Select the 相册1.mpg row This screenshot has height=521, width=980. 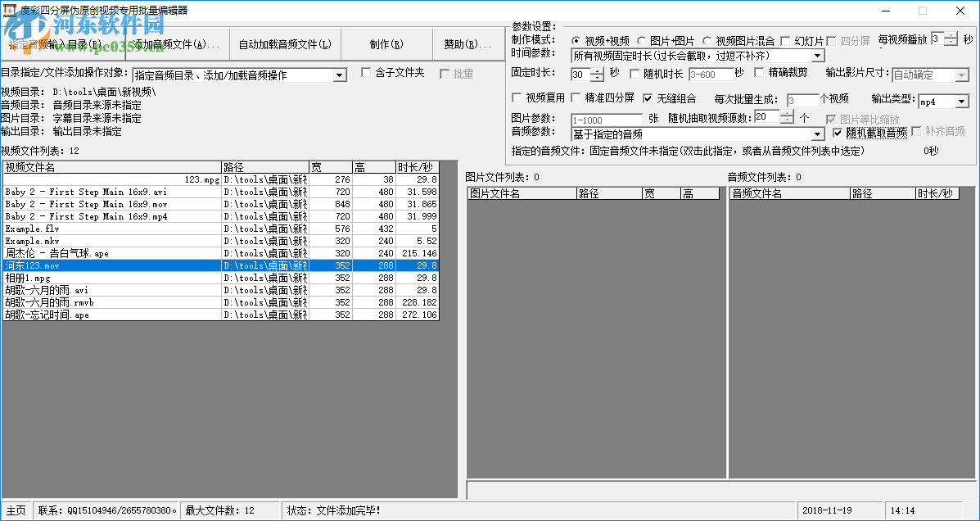[221, 278]
